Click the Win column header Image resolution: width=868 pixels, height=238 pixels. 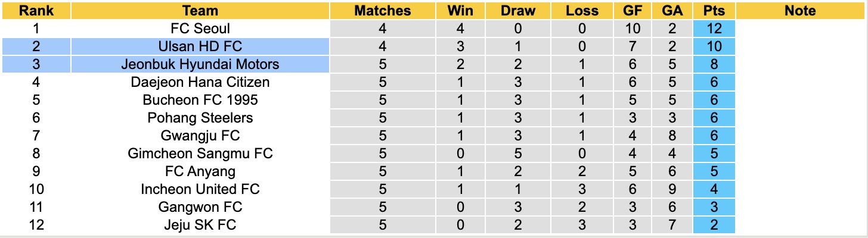(x=458, y=11)
